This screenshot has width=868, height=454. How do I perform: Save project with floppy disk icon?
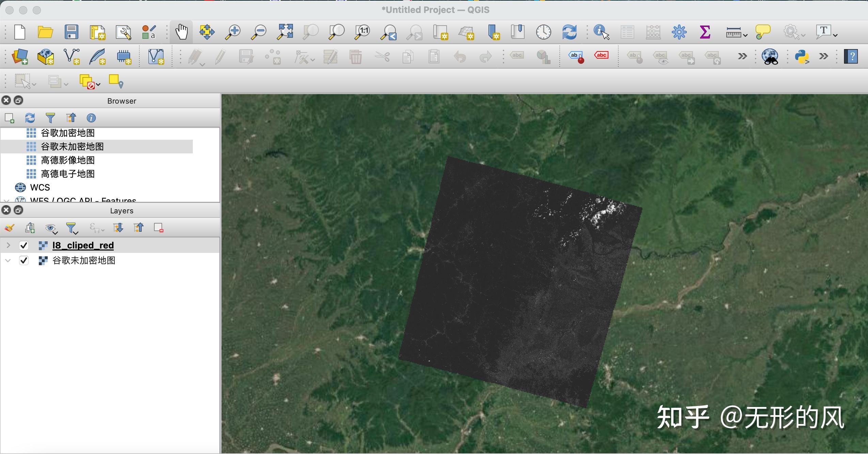click(x=71, y=32)
